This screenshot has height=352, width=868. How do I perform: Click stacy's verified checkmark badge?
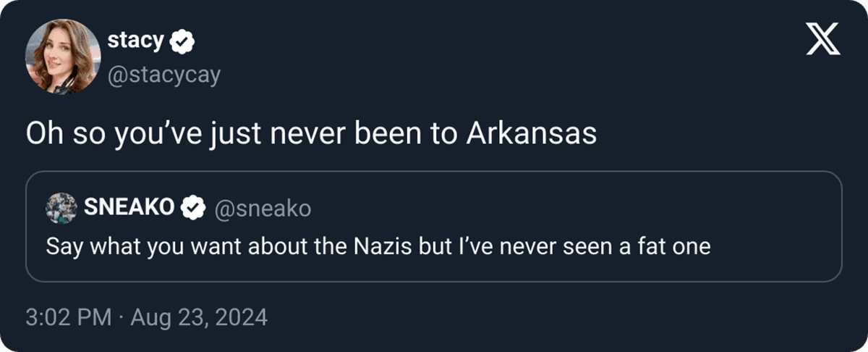[x=181, y=43]
